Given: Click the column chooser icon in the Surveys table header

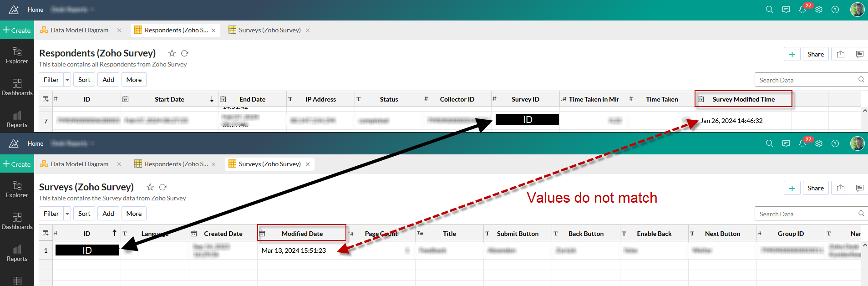Looking at the screenshot, I should point(46,233).
